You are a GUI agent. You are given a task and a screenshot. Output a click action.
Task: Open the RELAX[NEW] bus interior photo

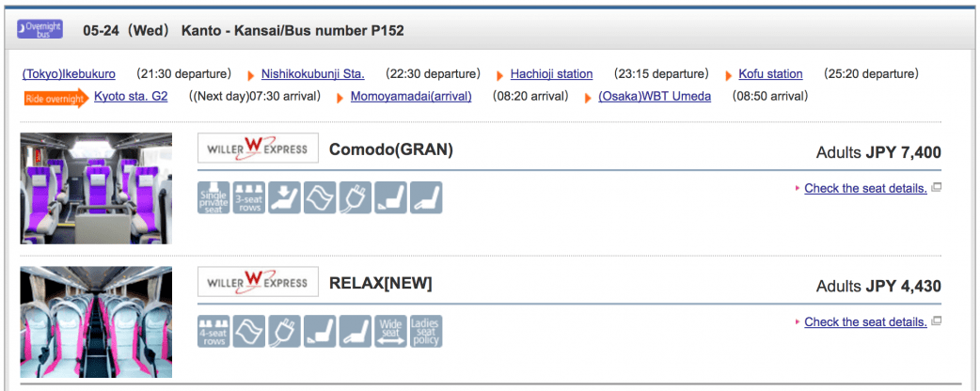96,322
